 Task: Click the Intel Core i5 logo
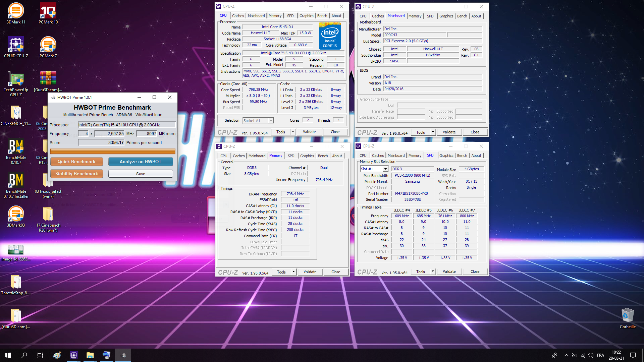(x=330, y=36)
